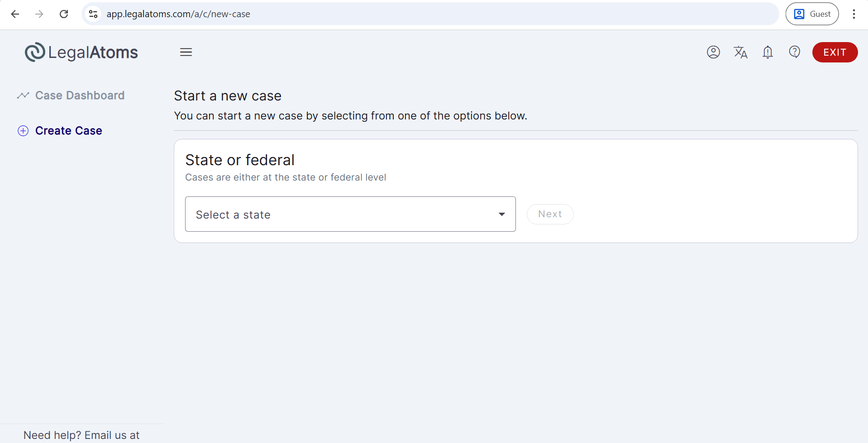Click the Create Case plus icon
The height and width of the screenshot is (443, 868).
(23, 131)
